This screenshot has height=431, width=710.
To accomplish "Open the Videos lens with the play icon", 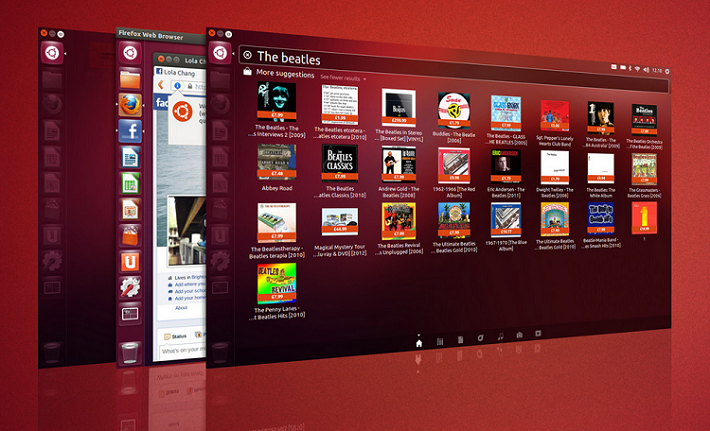I will point(538,333).
